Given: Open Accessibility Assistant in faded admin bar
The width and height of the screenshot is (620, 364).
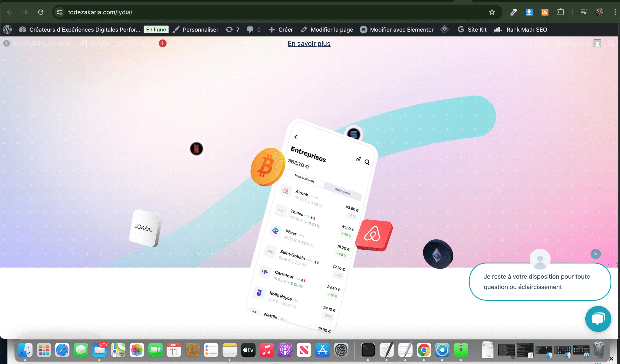Looking at the screenshot, I should (x=37, y=44).
